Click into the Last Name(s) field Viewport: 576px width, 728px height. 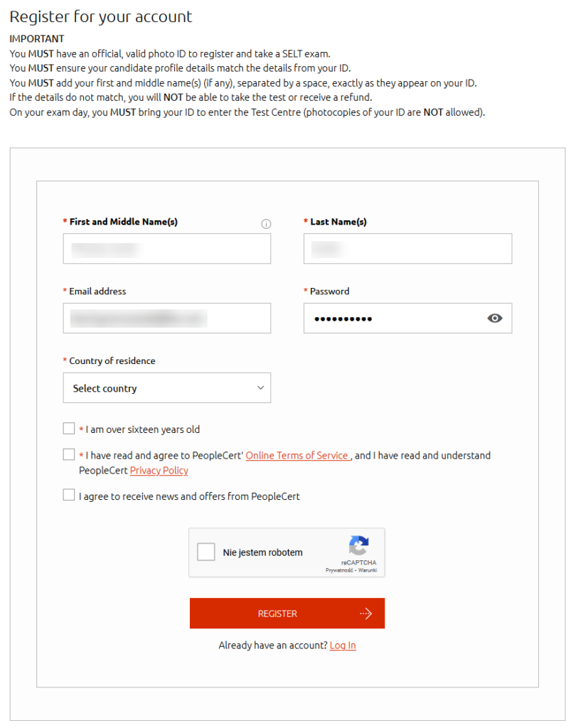tap(407, 249)
